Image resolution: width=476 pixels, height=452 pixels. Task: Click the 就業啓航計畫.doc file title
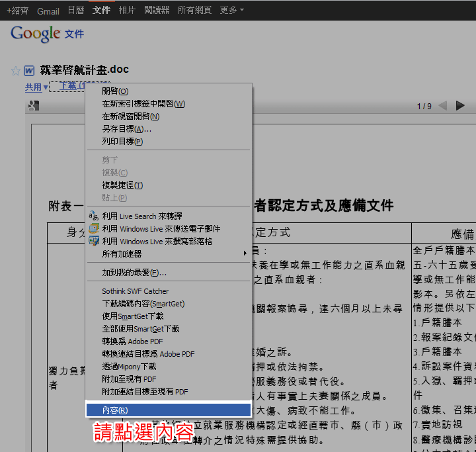tap(85, 69)
